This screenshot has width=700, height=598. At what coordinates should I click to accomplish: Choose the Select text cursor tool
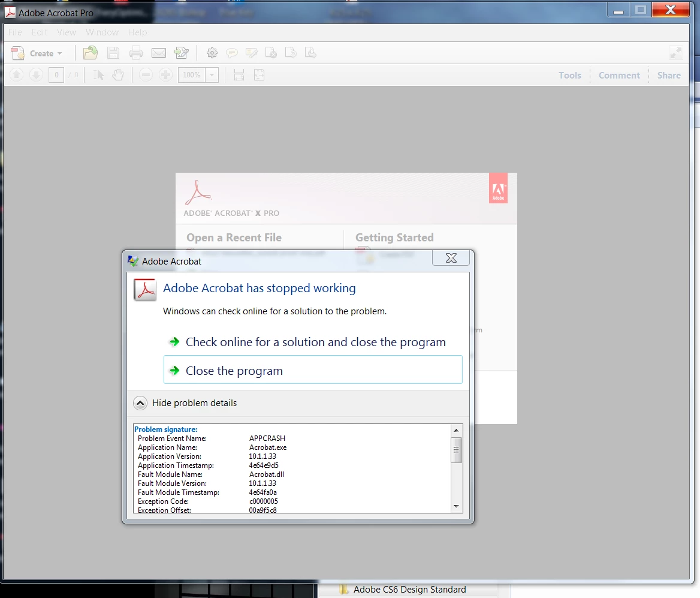pyautogui.click(x=98, y=74)
